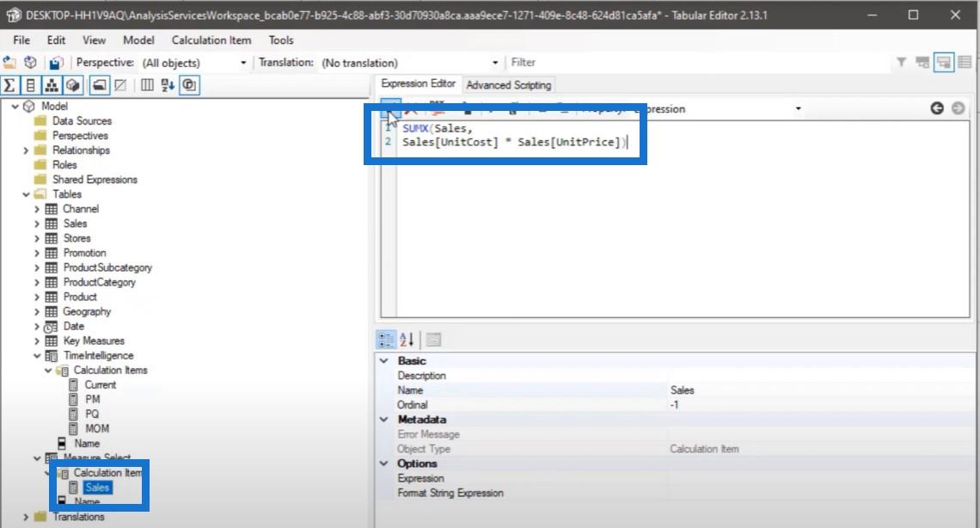Screen dimensions: 980x528
Task: Click the property pages icon
Action: pyautogui.click(x=433, y=340)
